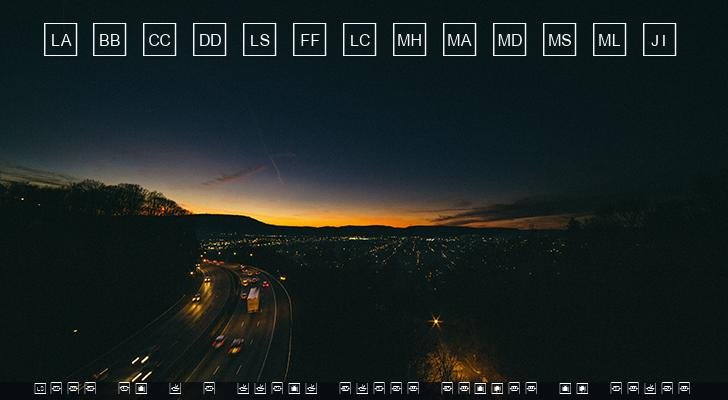Click the second icon in the bottom strip

(x=56, y=388)
